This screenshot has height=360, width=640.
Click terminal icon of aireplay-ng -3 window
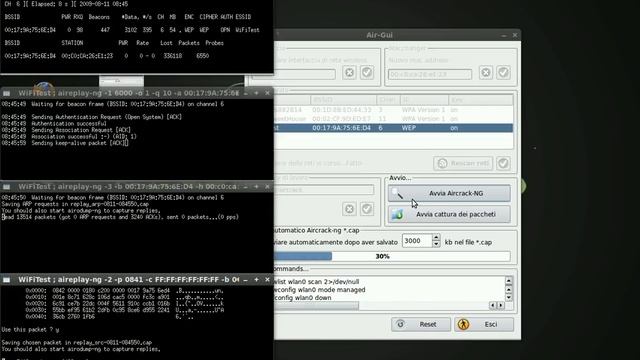pos(7,187)
